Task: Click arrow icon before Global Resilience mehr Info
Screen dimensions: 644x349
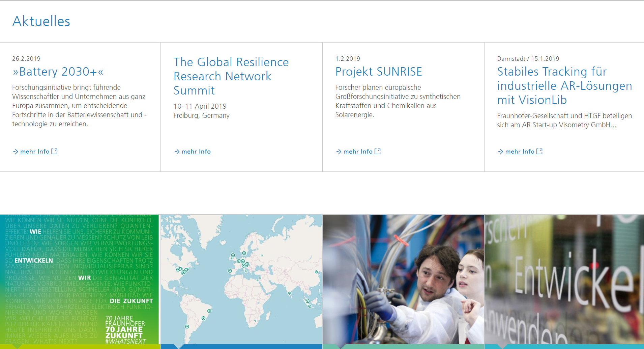Action: [177, 152]
